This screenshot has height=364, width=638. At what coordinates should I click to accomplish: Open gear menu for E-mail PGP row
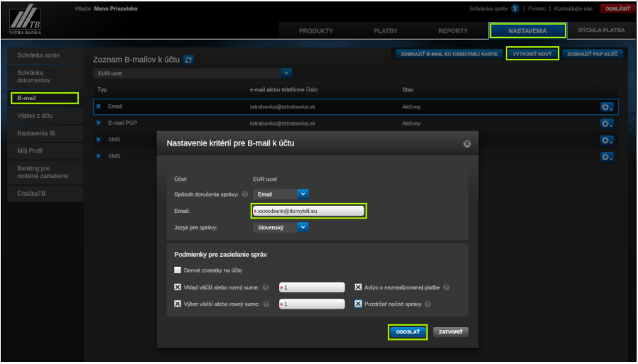point(606,123)
